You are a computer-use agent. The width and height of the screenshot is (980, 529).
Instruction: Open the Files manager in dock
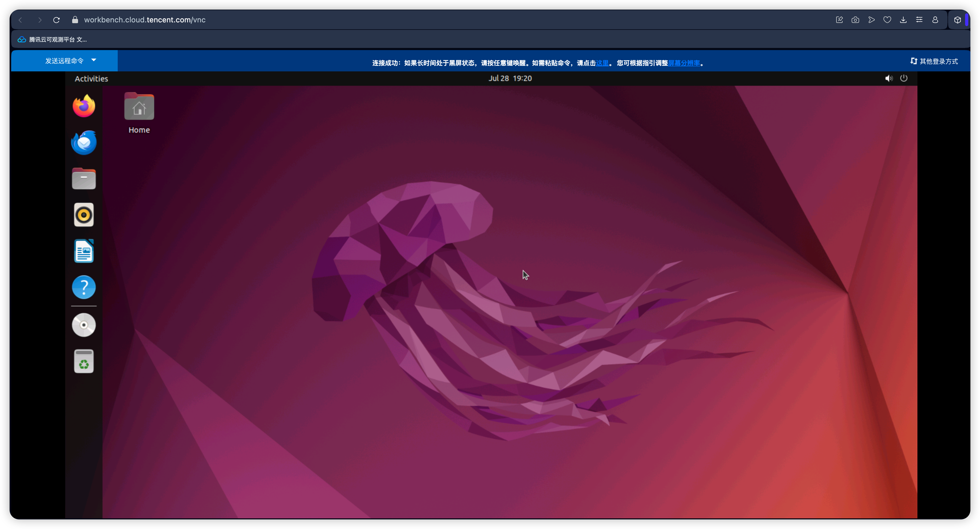pos(84,178)
